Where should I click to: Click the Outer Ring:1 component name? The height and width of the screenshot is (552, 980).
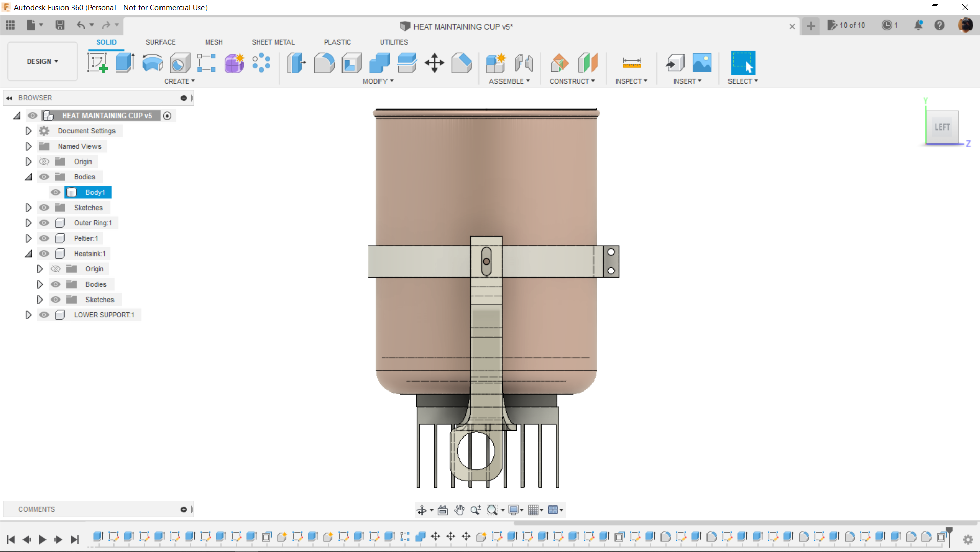click(93, 223)
